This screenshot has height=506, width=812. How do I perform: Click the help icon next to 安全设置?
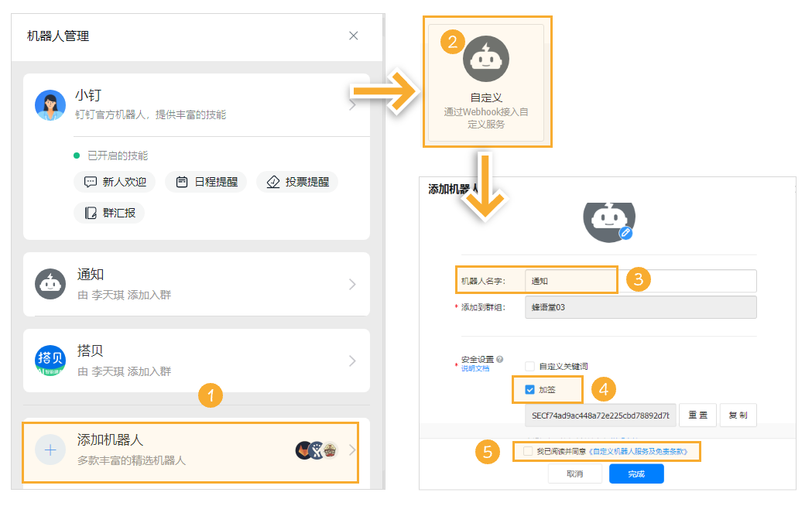coord(500,359)
